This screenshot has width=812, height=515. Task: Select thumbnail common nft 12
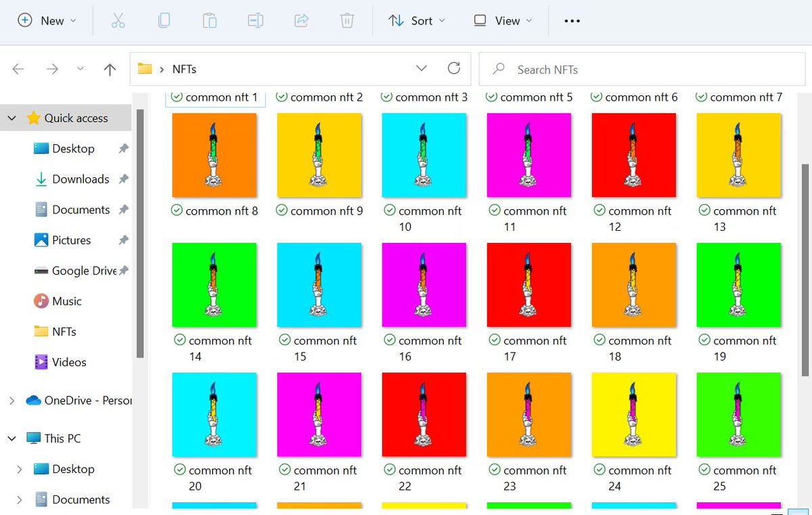click(x=634, y=155)
